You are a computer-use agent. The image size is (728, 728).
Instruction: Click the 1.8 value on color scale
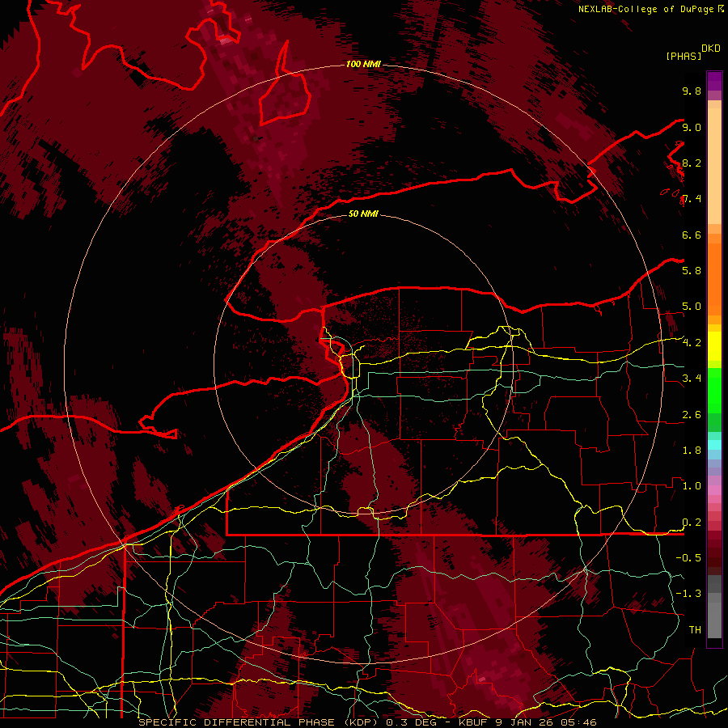tap(692, 451)
